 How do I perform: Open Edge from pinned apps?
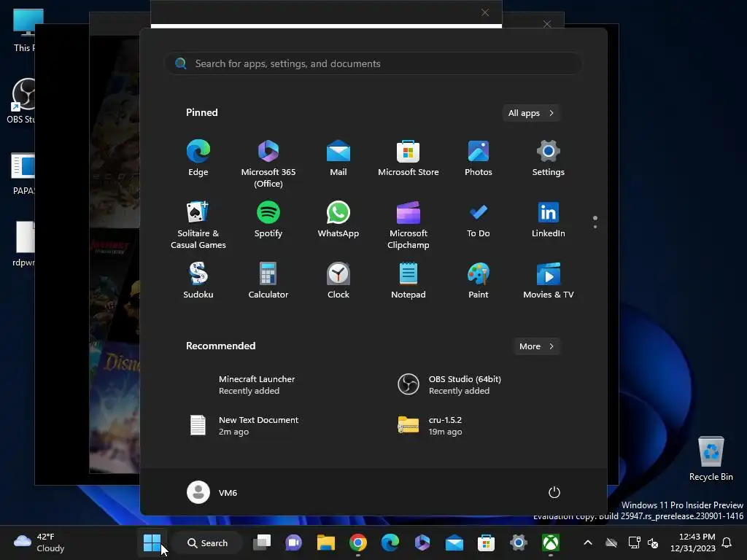(198, 158)
